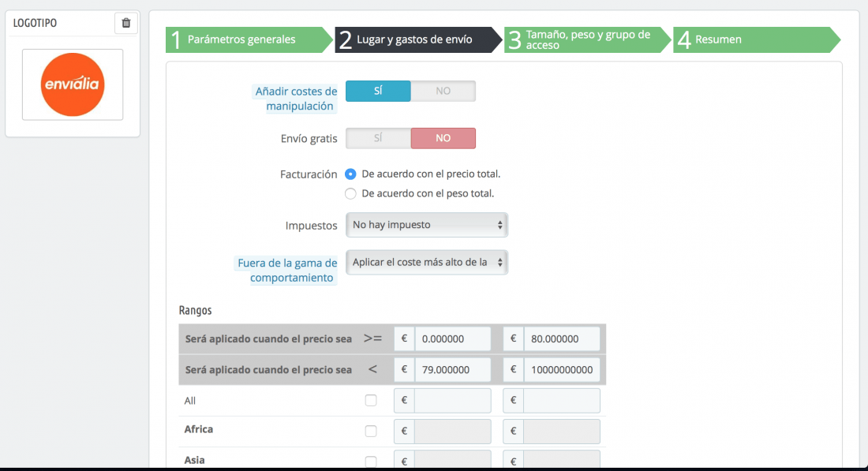The width and height of the screenshot is (868, 471).
Task: Open Fuera de la gama de comportamiento dropdown
Action: click(427, 263)
